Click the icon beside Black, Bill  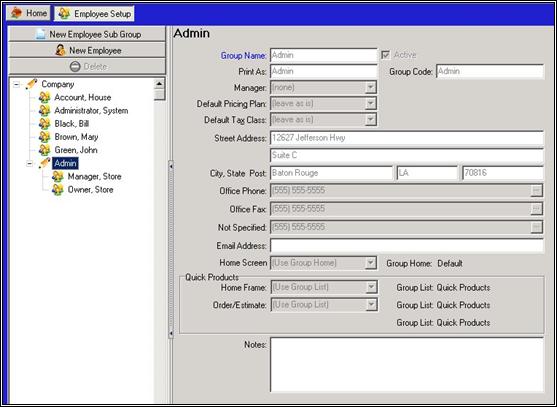tap(44, 124)
